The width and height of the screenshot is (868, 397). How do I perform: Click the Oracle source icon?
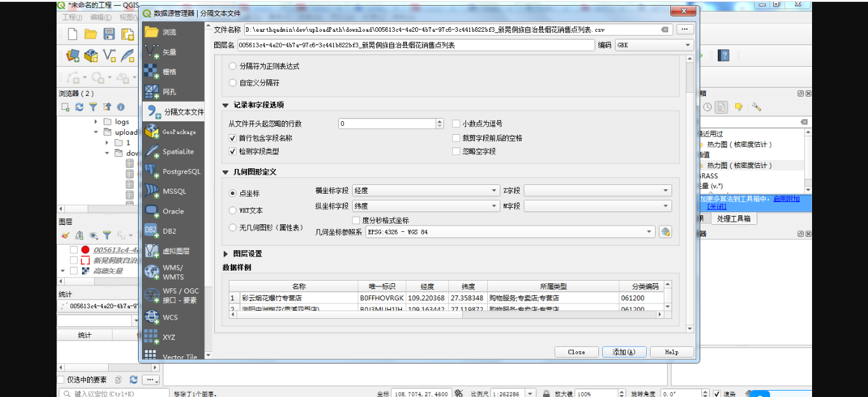click(151, 212)
